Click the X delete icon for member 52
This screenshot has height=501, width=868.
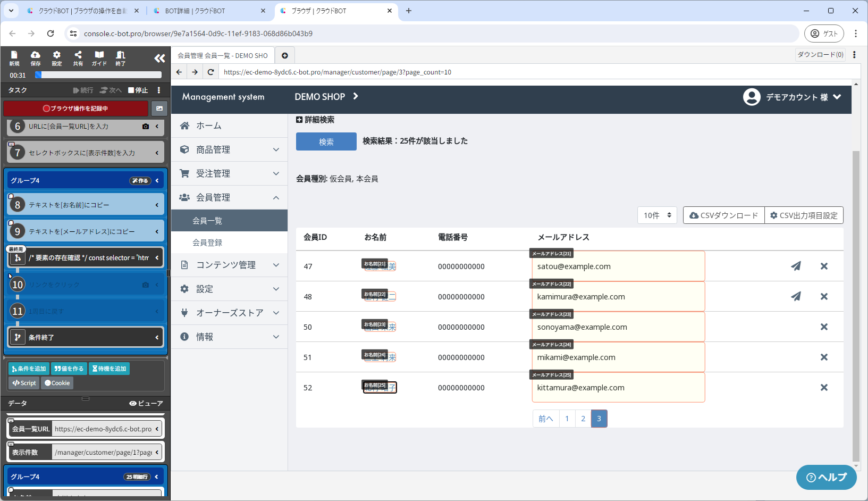824,387
